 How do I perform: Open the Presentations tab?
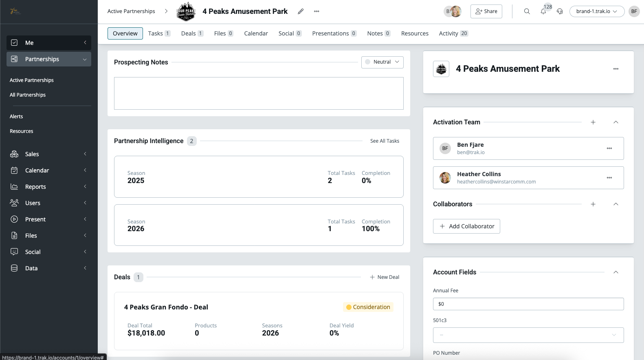point(334,33)
